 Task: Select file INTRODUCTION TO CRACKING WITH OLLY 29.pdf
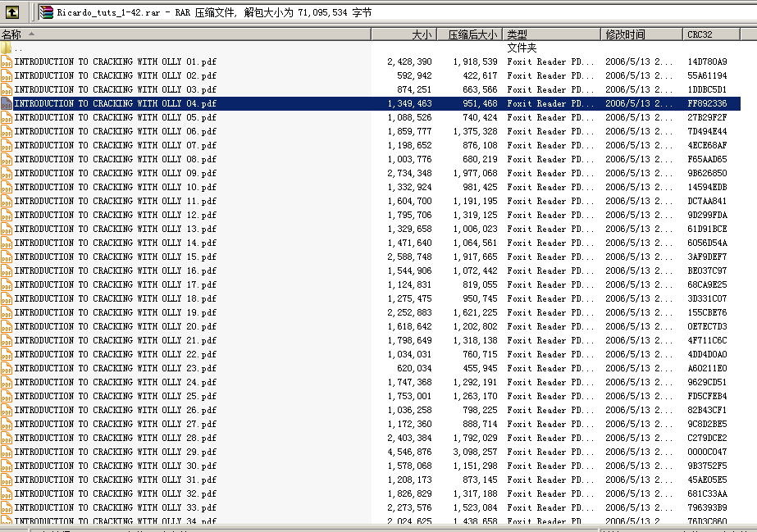116,452
